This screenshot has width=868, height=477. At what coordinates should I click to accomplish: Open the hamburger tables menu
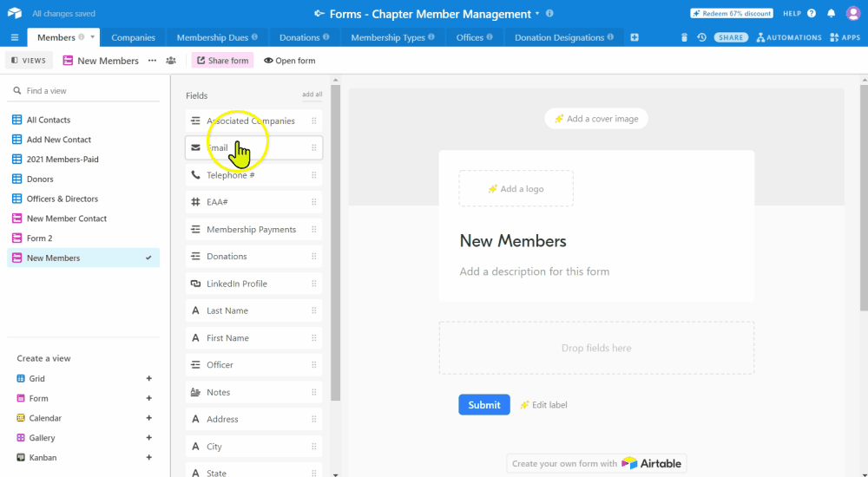[15, 37]
